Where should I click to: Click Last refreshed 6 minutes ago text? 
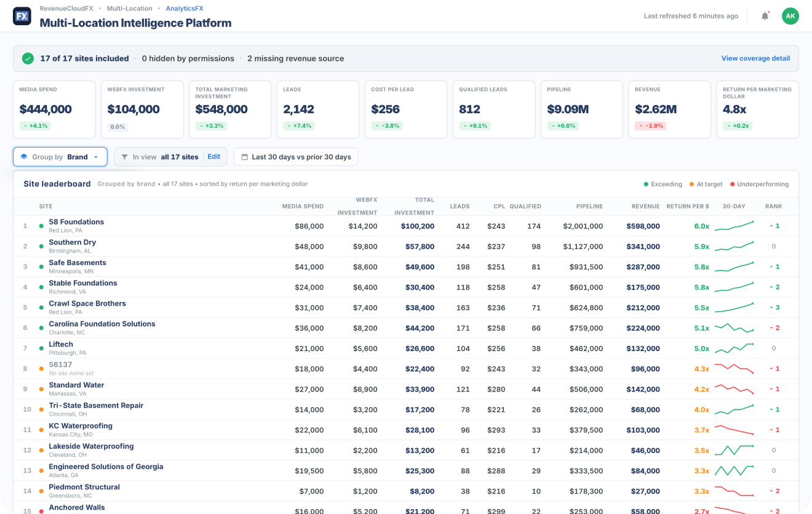(x=691, y=16)
